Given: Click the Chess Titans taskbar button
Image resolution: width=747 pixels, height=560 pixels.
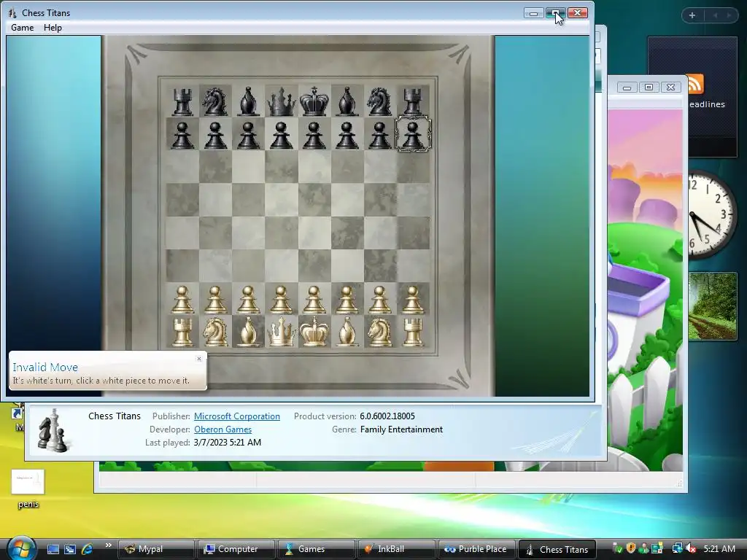Looking at the screenshot, I should [x=557, y=550].
